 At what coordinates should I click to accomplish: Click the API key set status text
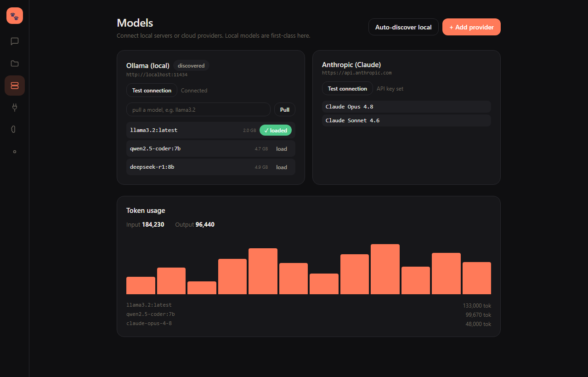390,89
